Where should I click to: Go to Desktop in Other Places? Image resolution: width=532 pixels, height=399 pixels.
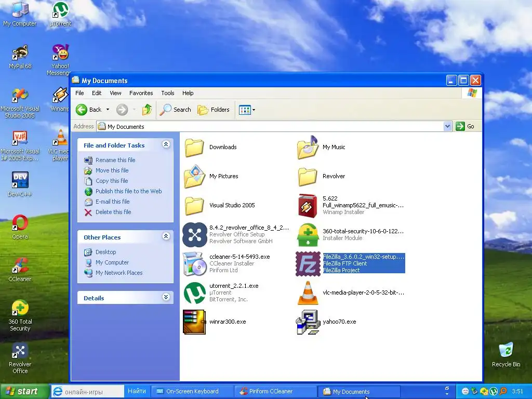105,252
